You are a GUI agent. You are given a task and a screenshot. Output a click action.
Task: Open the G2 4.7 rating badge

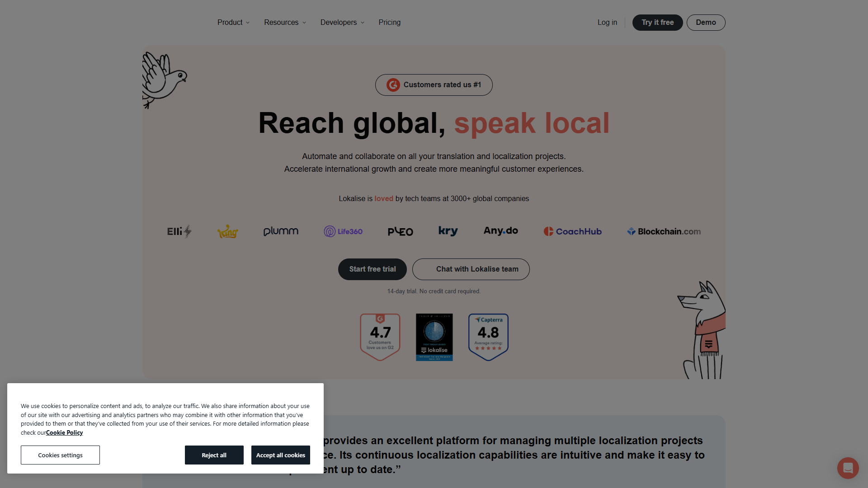pyautogui.click(x=380, y=337)
